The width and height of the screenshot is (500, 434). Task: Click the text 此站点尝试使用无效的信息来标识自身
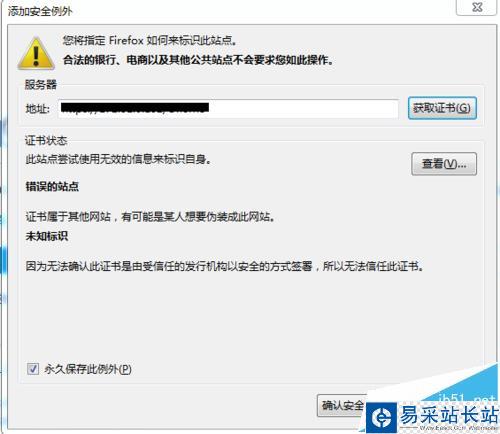(119, 159)
